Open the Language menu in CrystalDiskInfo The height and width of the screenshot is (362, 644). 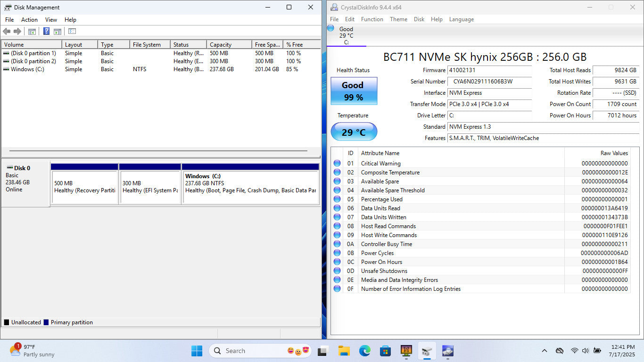coord(461,19)
